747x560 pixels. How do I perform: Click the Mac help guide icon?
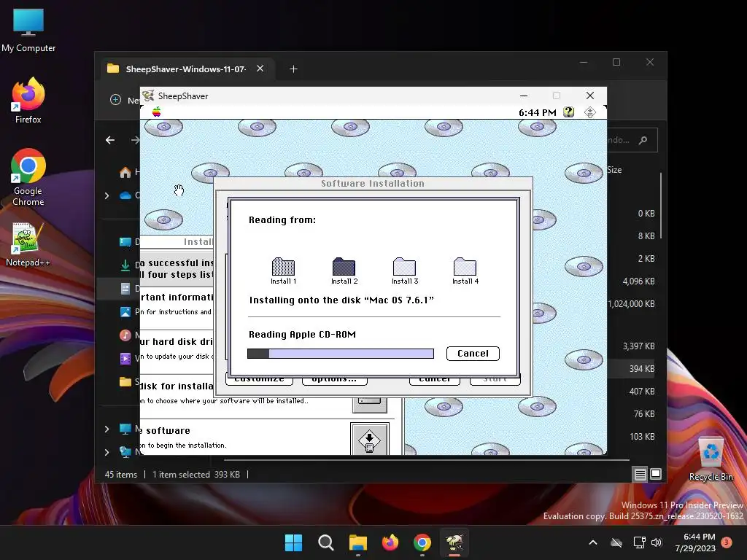[569, 112]
